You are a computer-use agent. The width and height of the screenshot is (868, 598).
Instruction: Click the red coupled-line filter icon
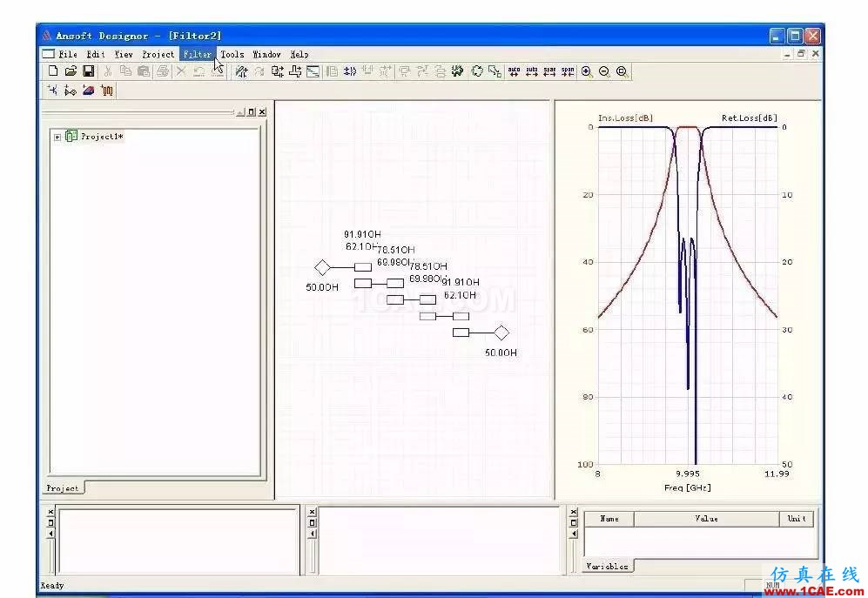107,91
